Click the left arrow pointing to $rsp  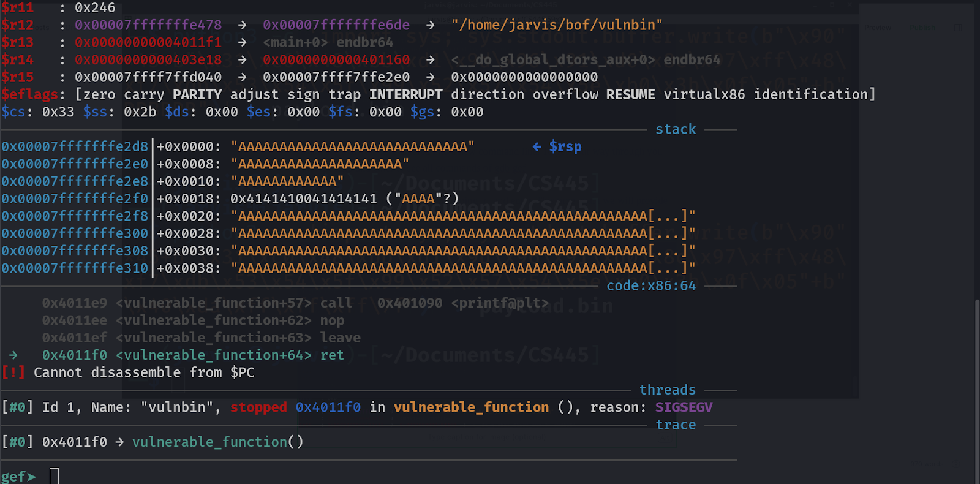(537, 147)
